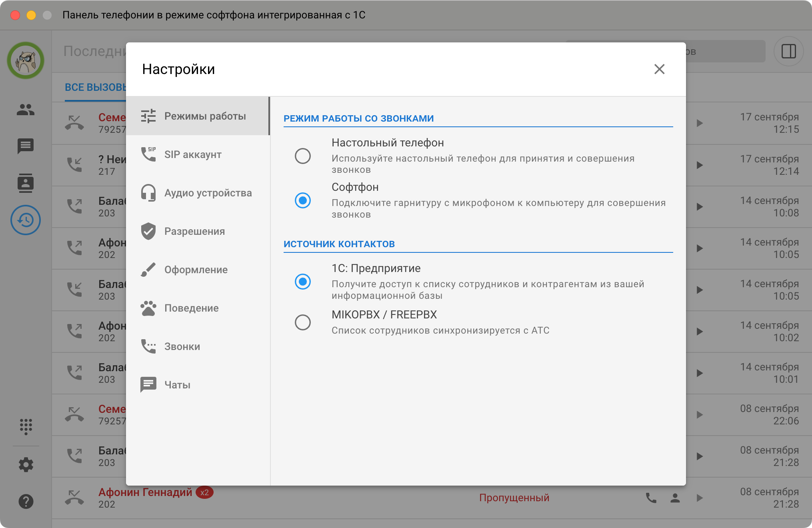The image size is (812, 528).
Task: Open the Поведение settings section
Action: click(198, 308)
